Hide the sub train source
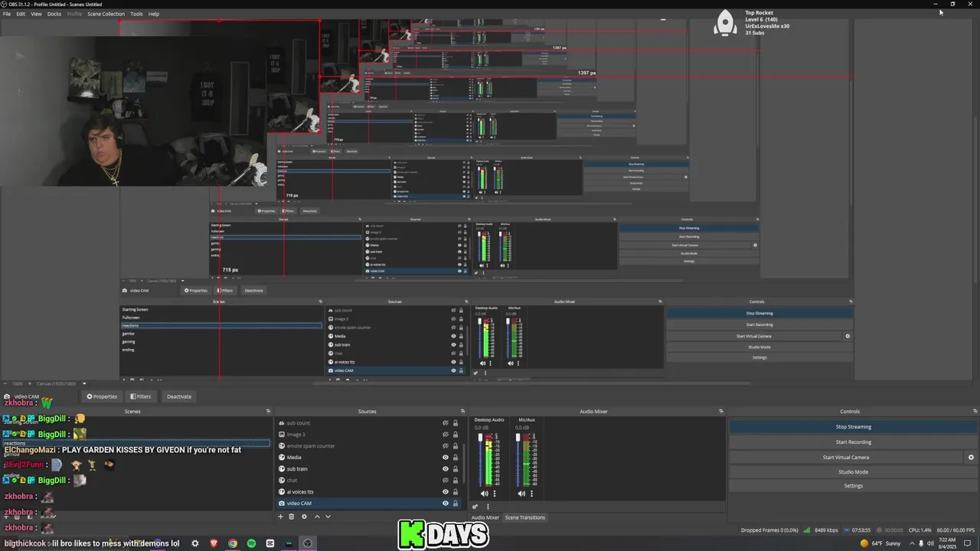This screenshot has width=980, height=551. (446, 469)
